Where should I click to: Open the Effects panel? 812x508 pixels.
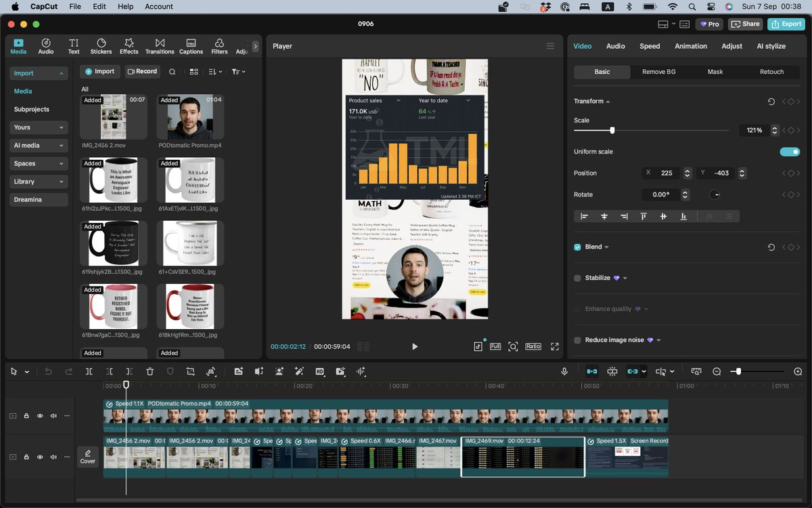(129, 46)
